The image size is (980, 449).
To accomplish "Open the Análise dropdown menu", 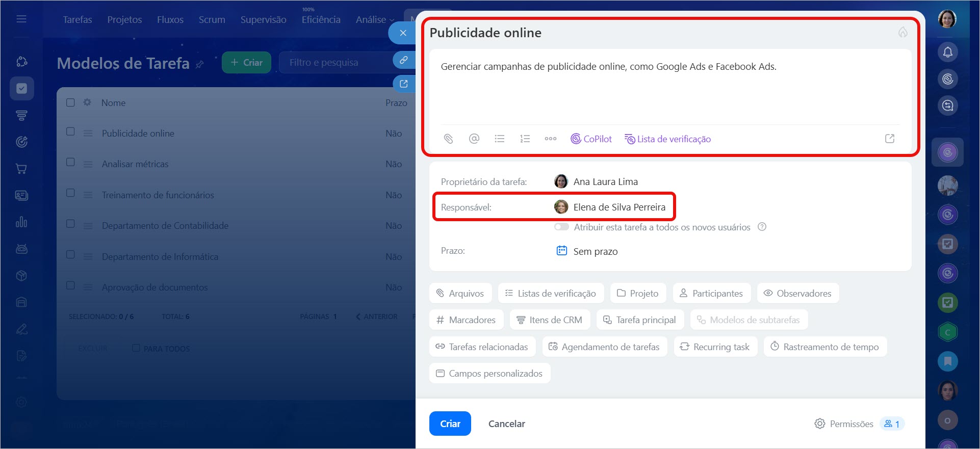I will 375,19.
